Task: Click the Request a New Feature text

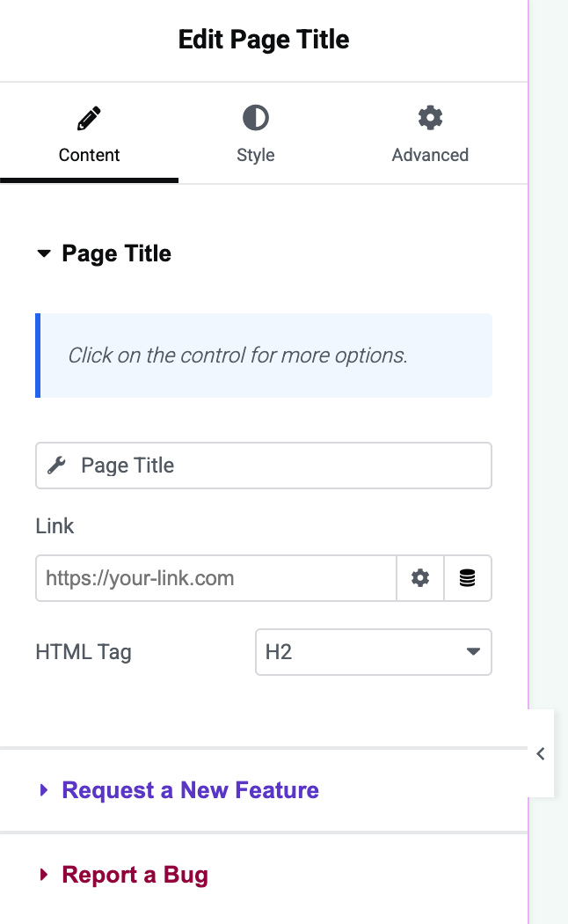Action: (x=190, y=790)
